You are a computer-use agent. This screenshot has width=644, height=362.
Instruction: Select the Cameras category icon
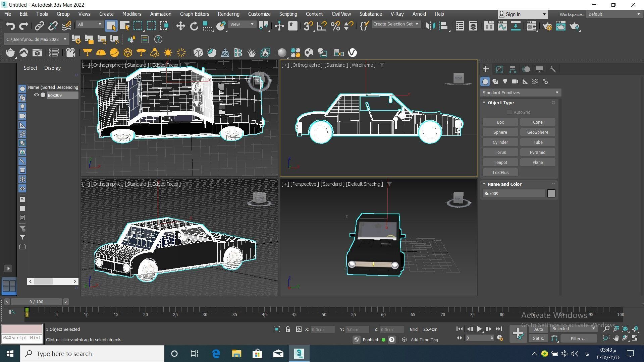pos(515,81)
